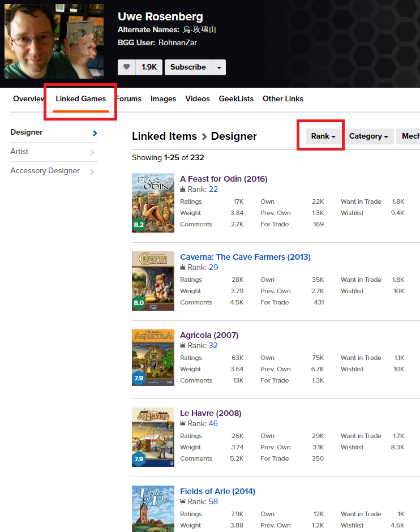The image size is (420, 532).
Task: Click the crown rank icon for Le Havre
Action: (183, 423)
